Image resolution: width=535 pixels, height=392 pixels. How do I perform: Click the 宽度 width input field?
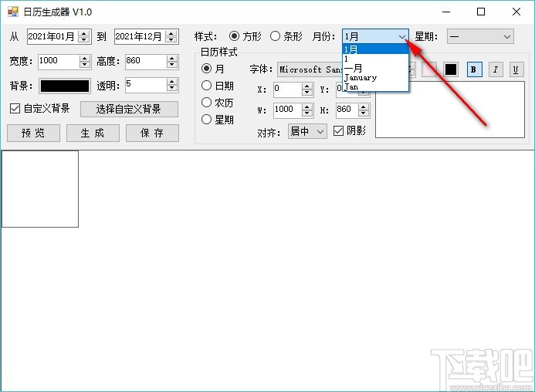tap(59, 62)
